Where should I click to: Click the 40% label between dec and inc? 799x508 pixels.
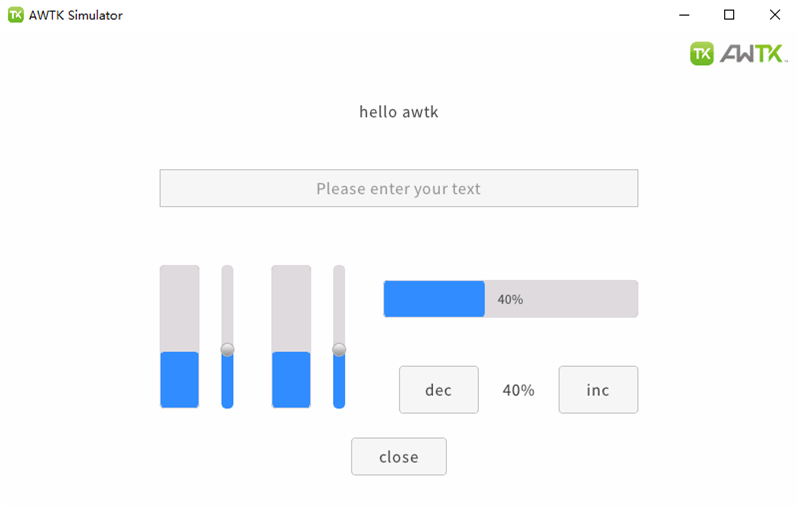pyautogui.click(x=518, y=390)
